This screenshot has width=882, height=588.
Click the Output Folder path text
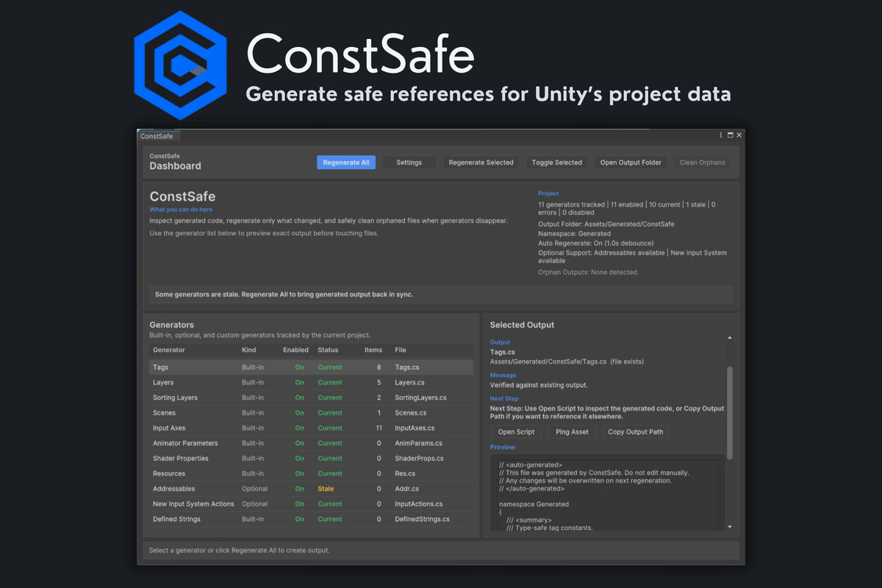pyautogui.click(x=606, y=223)
